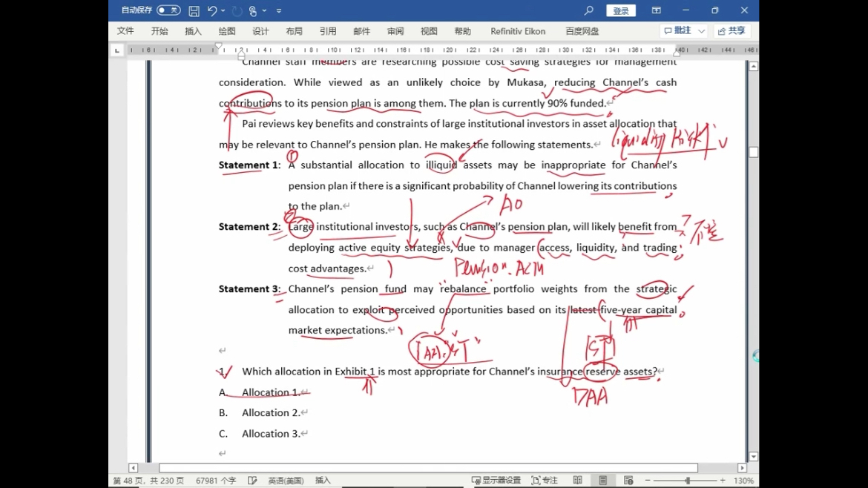Open the Refinitiv Eikon ribbon tab
Image resolution: width=868 pixels, height=488 pixels.
tap(518, 31)
